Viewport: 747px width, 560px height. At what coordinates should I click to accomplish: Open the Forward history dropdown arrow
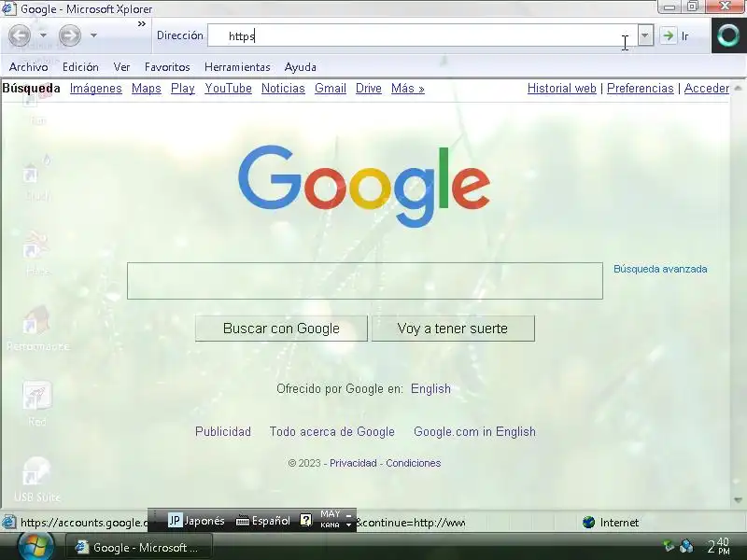(x=93, y=35)
